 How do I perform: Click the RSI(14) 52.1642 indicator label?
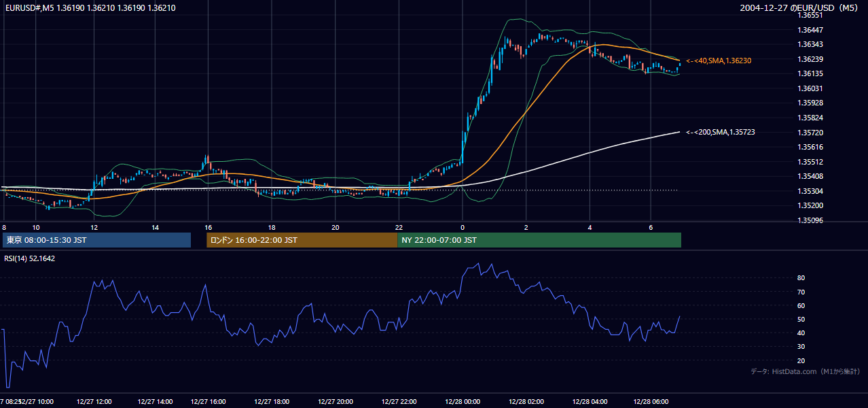[x=30, y=258]
